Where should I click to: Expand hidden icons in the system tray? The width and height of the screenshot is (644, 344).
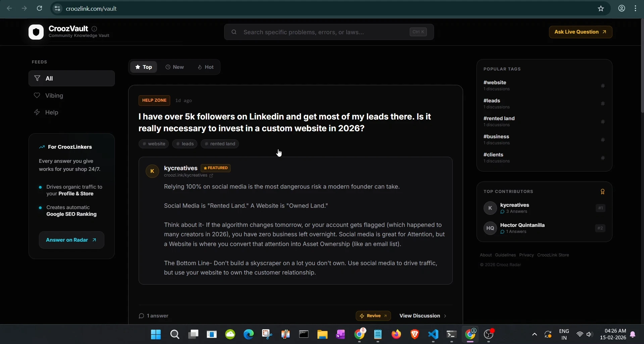pyautogui.click(x=534, y=335)
